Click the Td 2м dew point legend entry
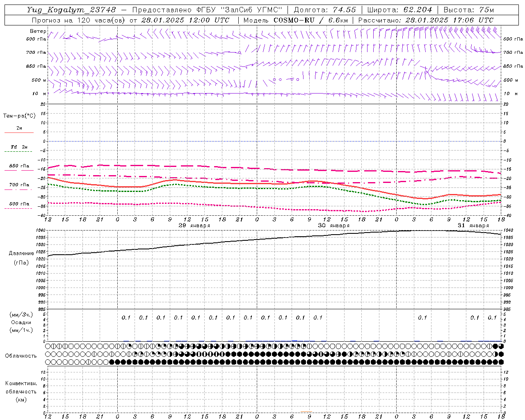 [x=19, y=147]
